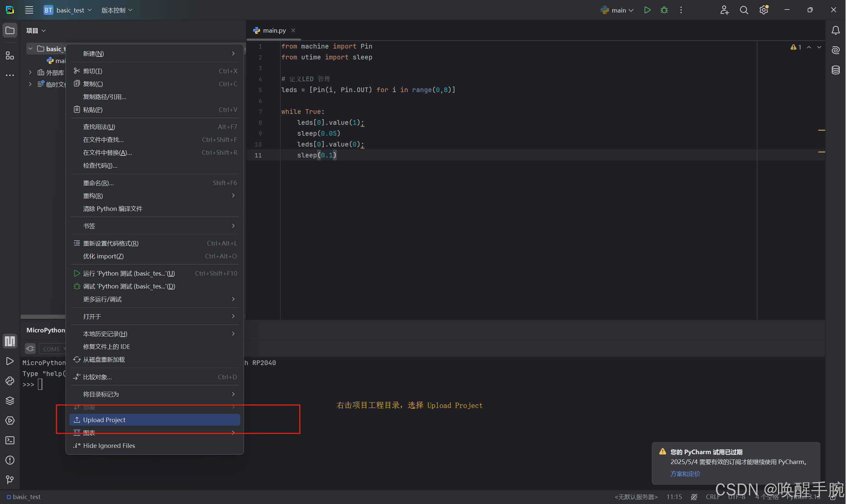846x504 pixels.
Task: Toggle the MicroPython device connect button
Action: [30, 349]
